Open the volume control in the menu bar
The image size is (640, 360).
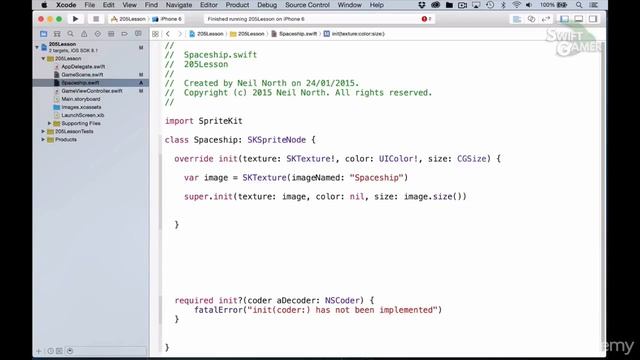click(x=529, y=5)
